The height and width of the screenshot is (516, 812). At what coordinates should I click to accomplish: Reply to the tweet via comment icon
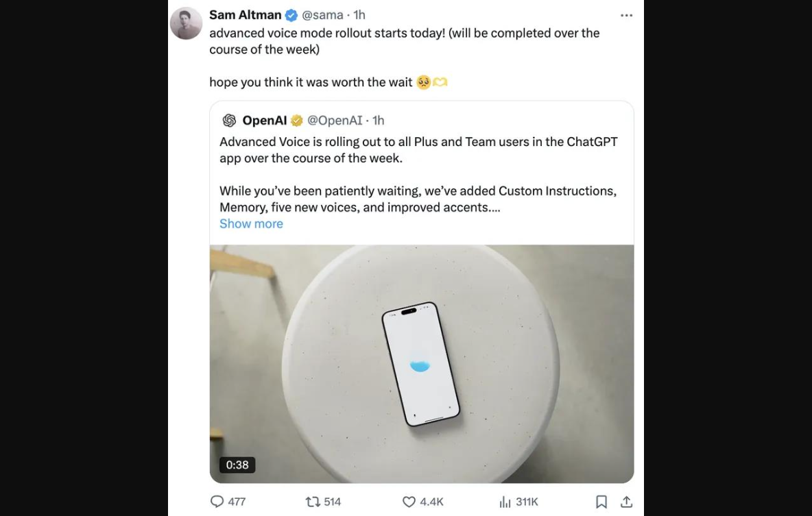coord(217,502)
